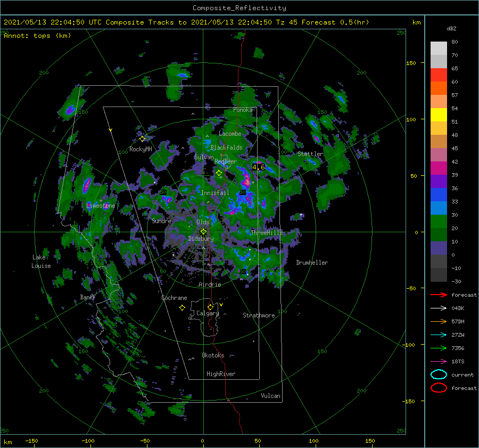Click the 18TS legend label text
The width and height of the screenshot is (479, 448).
pos(458,362)
